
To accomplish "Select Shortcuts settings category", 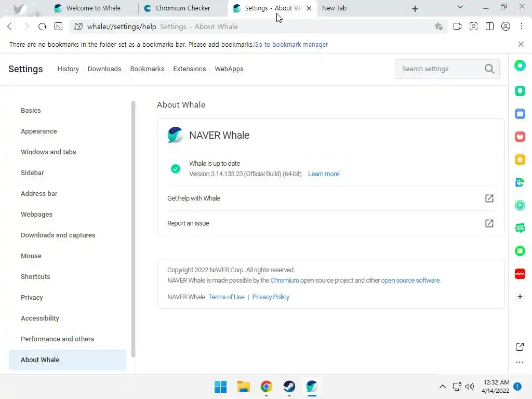I will pyautogui.click(x=68, y=277).
